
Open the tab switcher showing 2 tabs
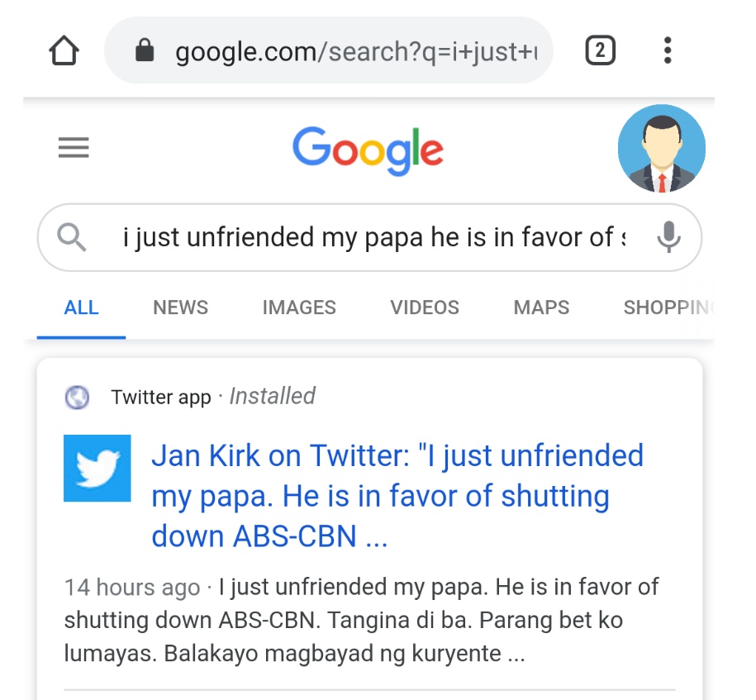[600, 51]
